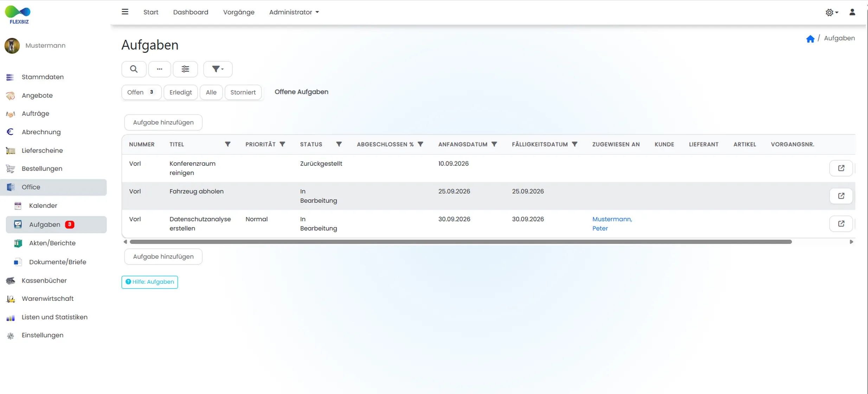
Task: Switch to the Storniert tab
Action: (x=243, y=92)
